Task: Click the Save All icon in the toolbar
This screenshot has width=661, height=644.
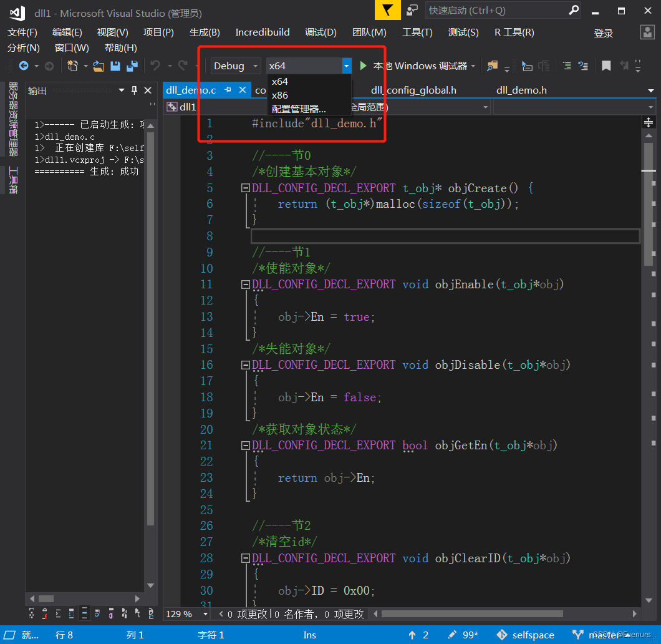Action: coord(132,66)
